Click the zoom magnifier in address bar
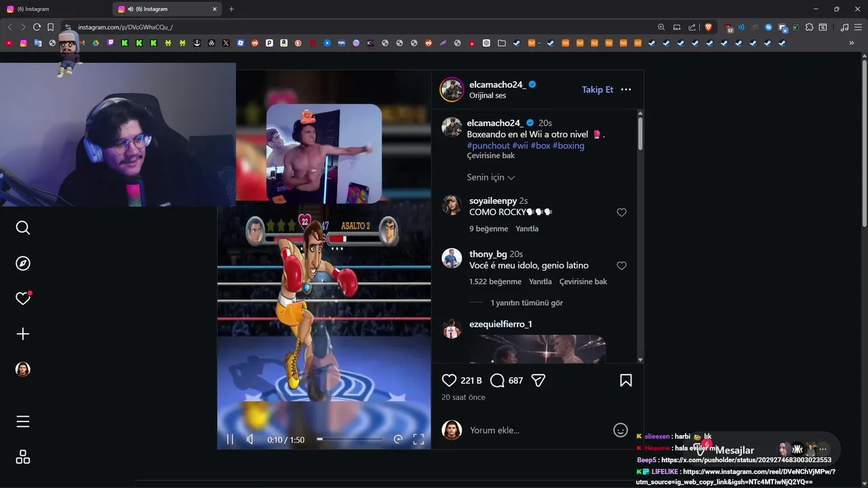 click(x=661, y=27)
